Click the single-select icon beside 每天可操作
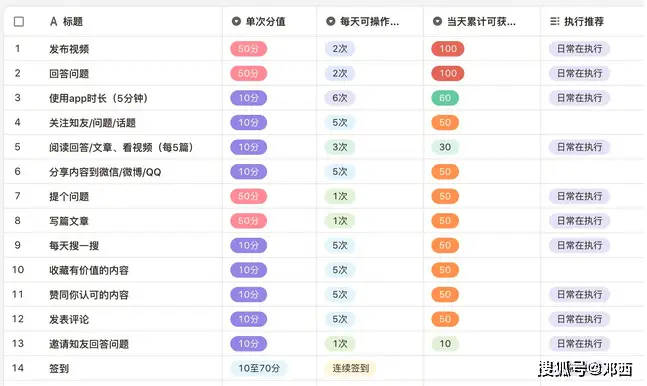 [x=331, y=21]
